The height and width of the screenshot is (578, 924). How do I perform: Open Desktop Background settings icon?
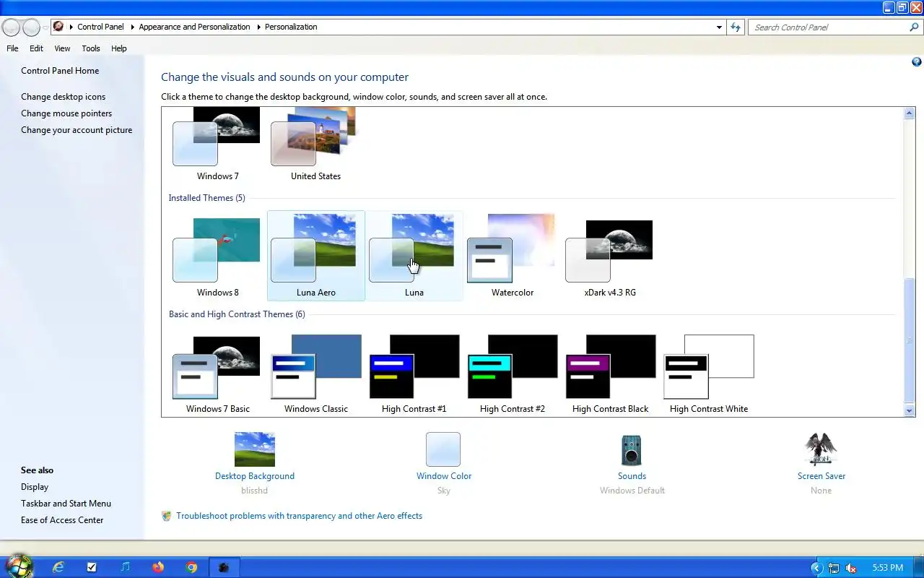click(x=255, y=449)
